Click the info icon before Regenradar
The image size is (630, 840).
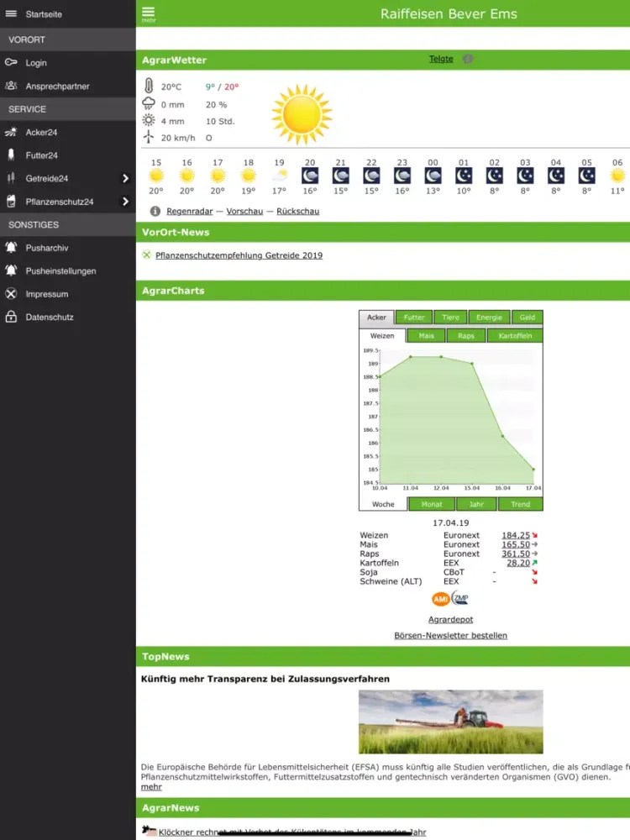pyautogui.click(x=155, y=211)
